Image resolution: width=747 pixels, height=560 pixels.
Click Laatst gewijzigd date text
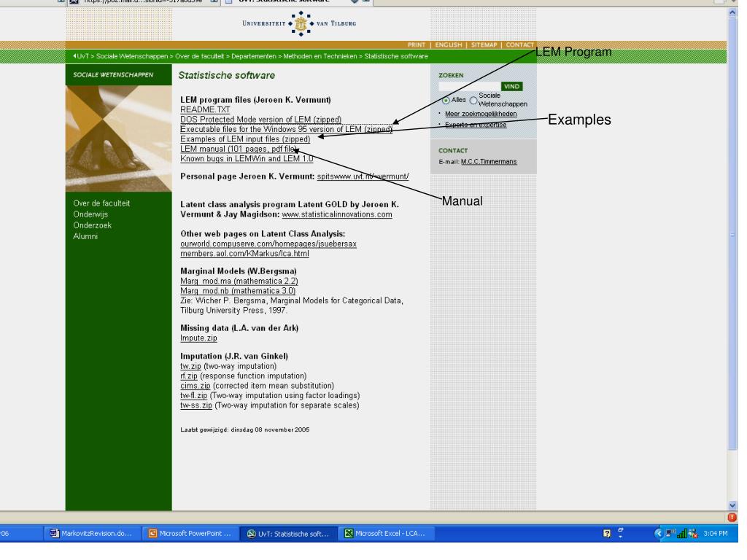[x=245, y=429]
